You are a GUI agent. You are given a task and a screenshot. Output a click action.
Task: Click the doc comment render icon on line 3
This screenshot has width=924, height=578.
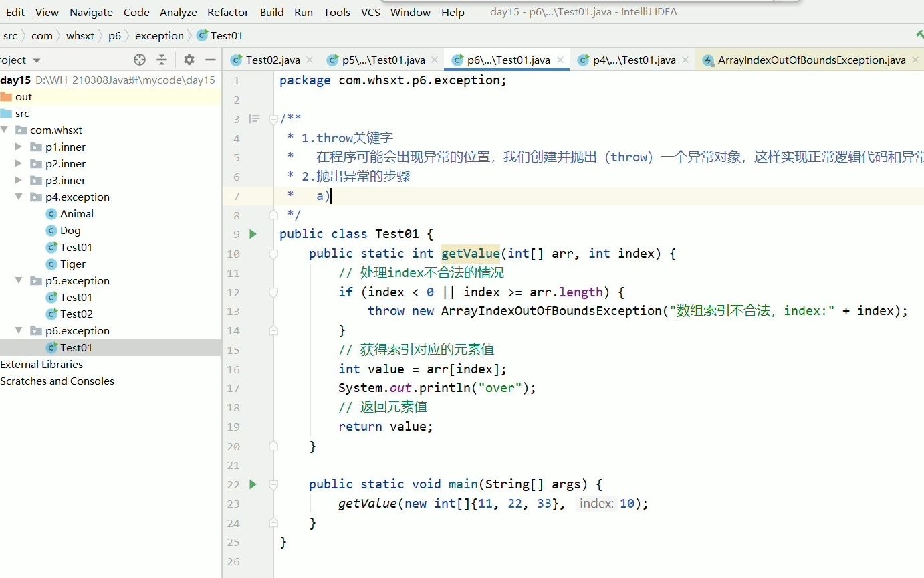click(254, 119)
